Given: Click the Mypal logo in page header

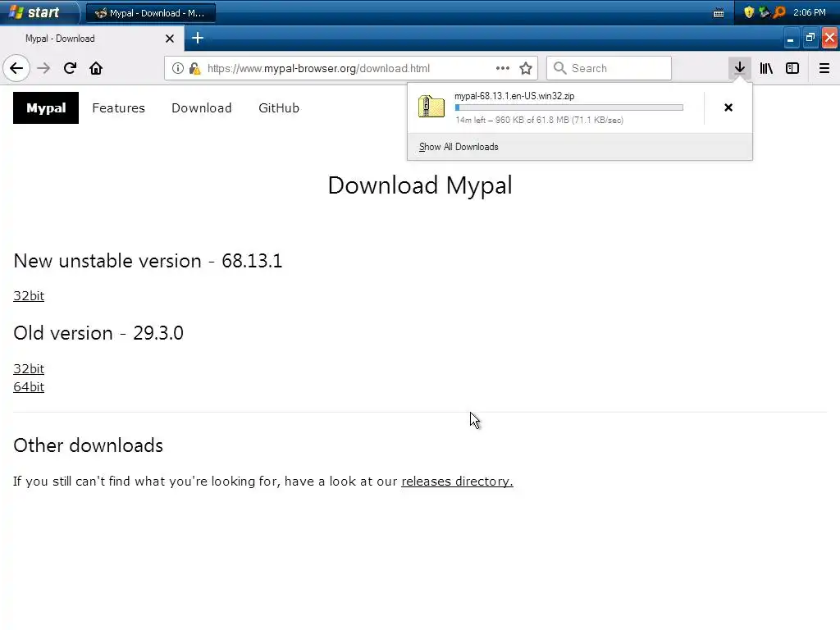Looking at the screenshot, I should (46, 107).
